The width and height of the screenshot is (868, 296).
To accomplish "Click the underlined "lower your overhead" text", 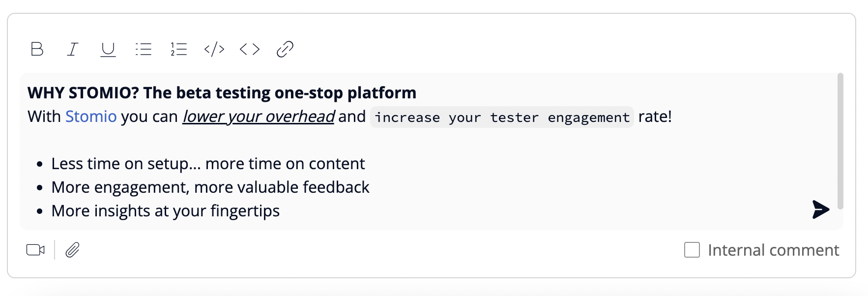I will (x=259, y=117).
